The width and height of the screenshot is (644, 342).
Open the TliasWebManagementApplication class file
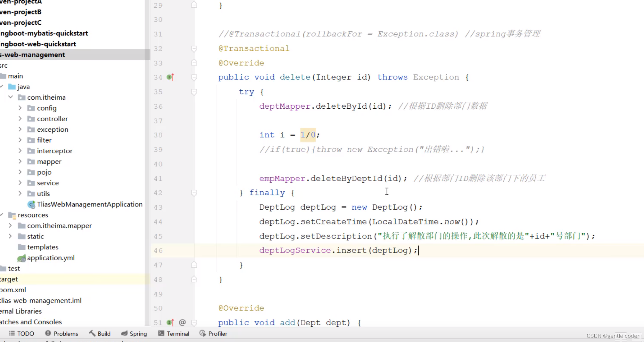click(89, 204)
